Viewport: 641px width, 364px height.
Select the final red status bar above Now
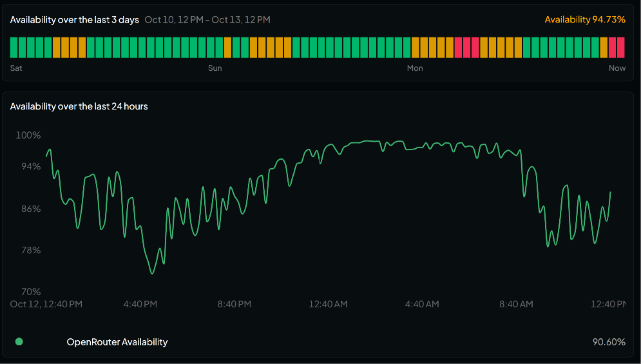click(621, 48)
